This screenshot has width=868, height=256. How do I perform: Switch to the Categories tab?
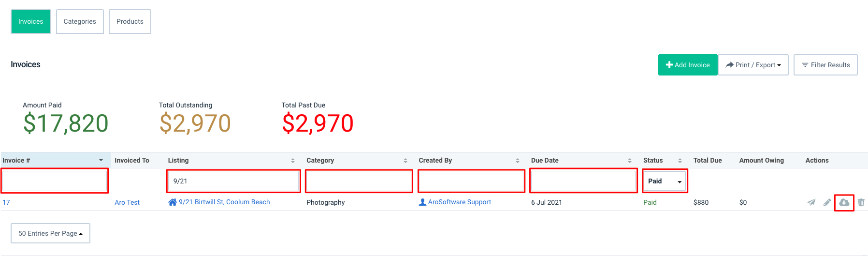coord(80,21)
